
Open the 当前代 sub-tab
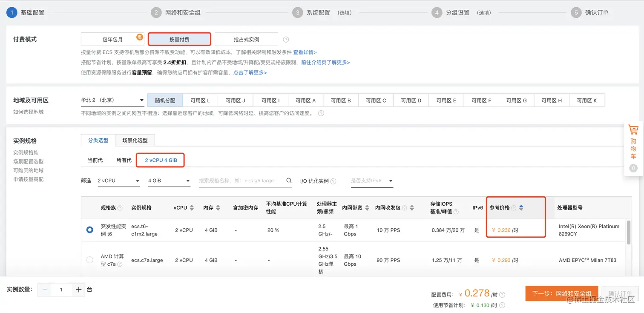[x=95, y=160]
